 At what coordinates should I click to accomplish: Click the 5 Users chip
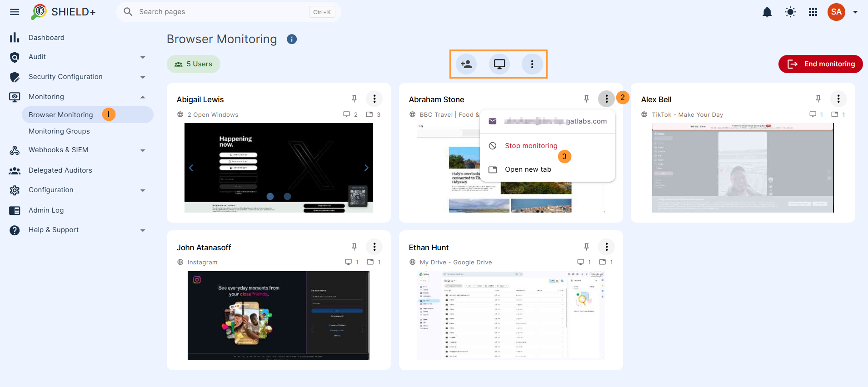194,64
